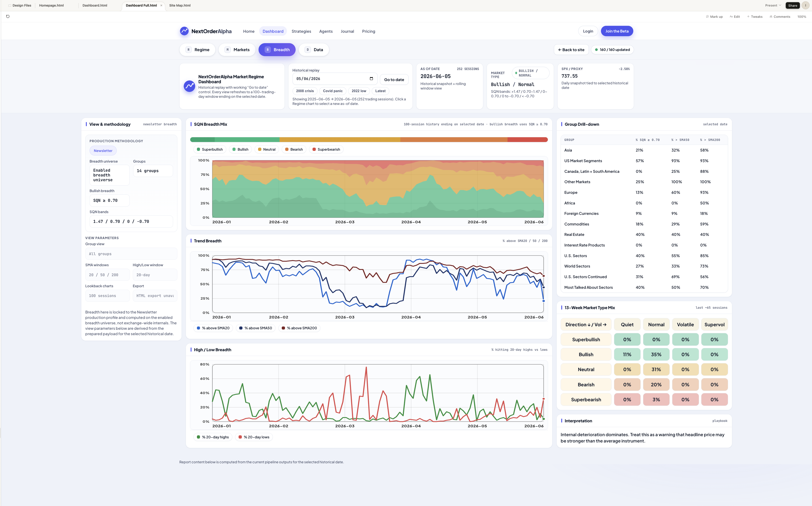
Task: Click the Asia row in Group Drill-down
Action: 644,150
